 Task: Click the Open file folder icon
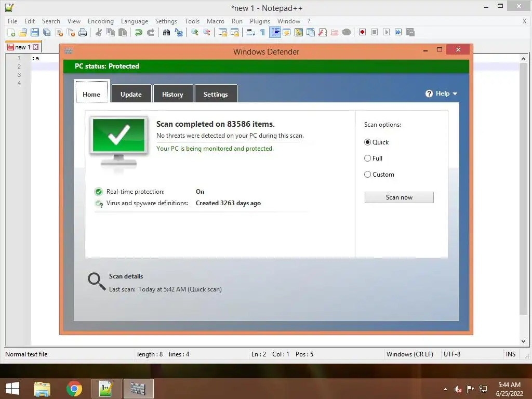click(23, 32)
